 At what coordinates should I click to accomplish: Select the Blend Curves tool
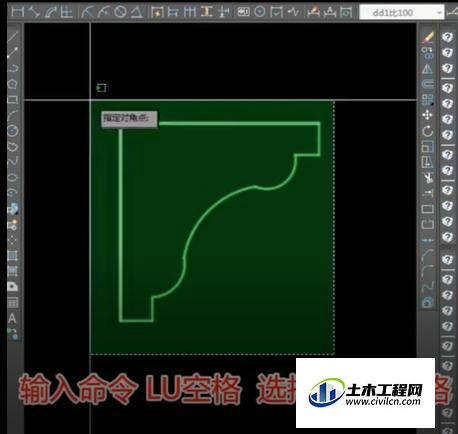click(x=428, y=287)
